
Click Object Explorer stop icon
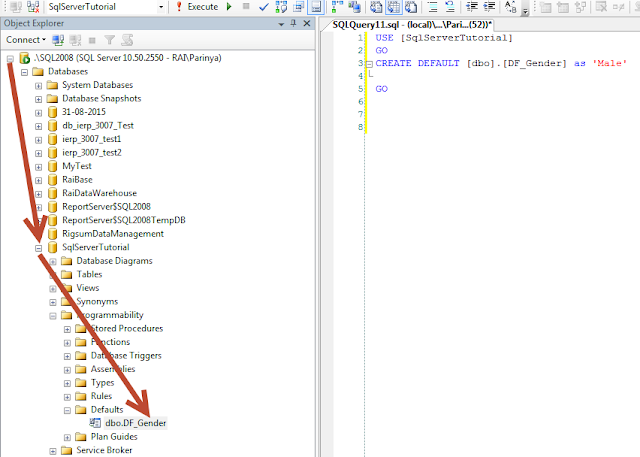tap(92, 40)
